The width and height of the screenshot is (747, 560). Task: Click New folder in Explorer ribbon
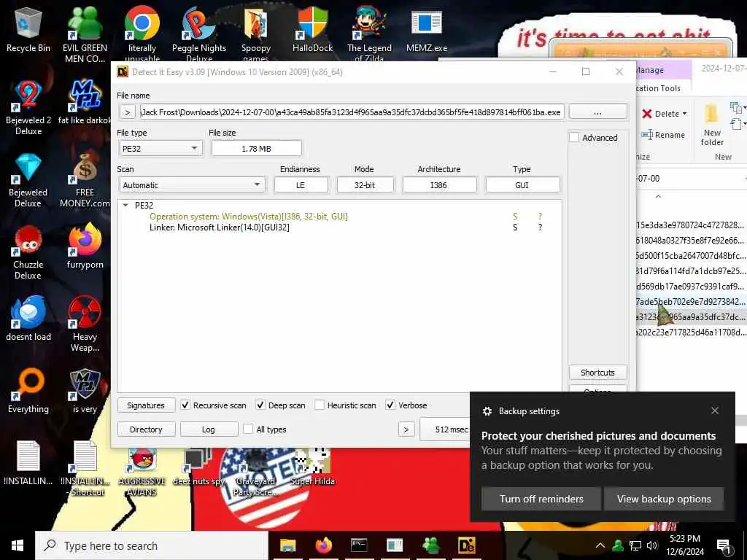[x=712, y=125]
